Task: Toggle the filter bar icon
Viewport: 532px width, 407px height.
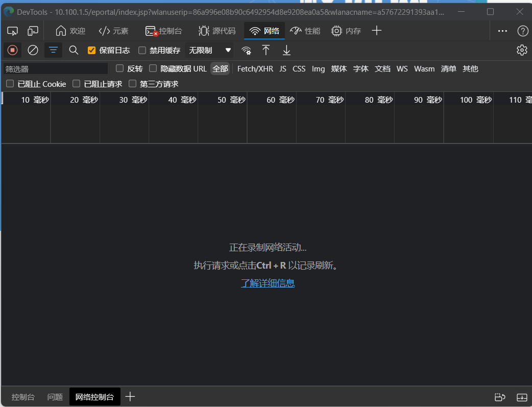Action: [x=53, y=50]
